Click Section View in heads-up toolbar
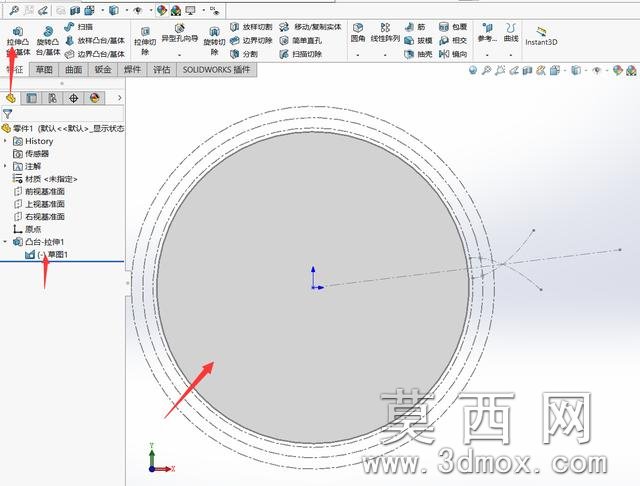This screenshot has width=640, height=486. pos(527,71)
